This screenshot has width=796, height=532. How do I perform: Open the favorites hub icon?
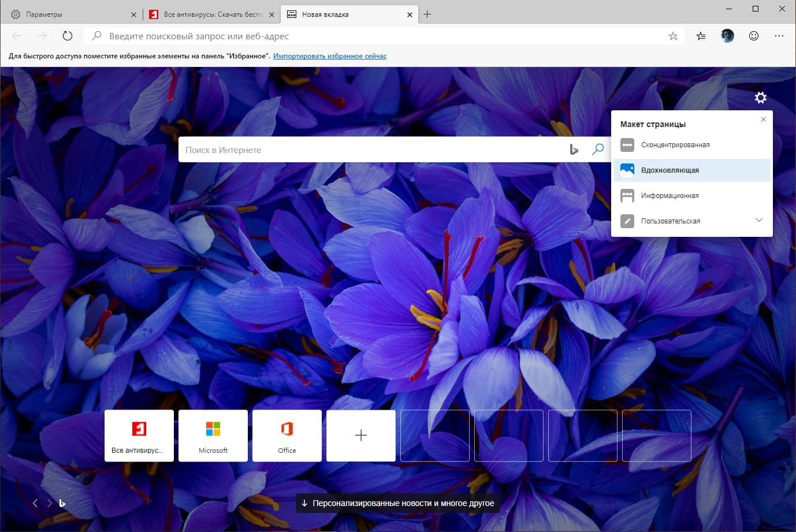point(701,35)
